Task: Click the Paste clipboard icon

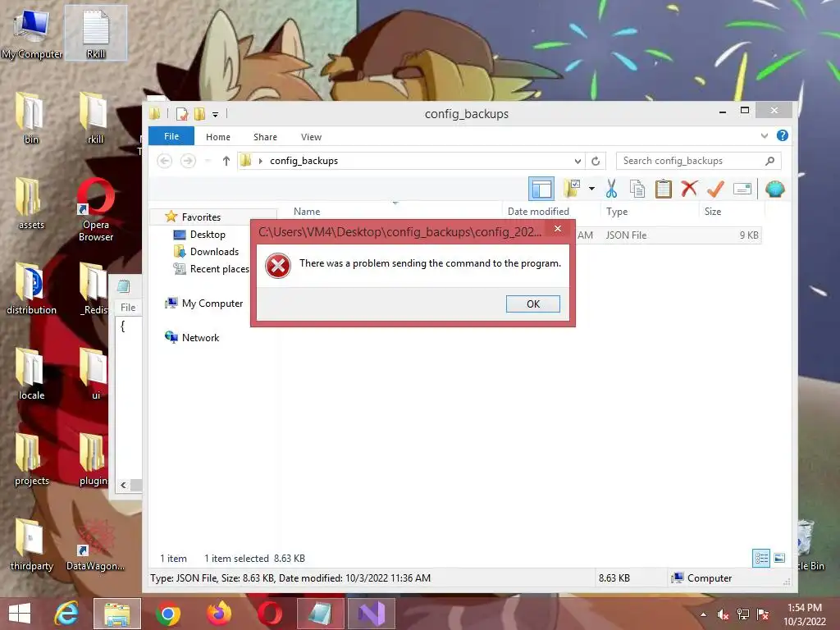Action: (663, 189)
